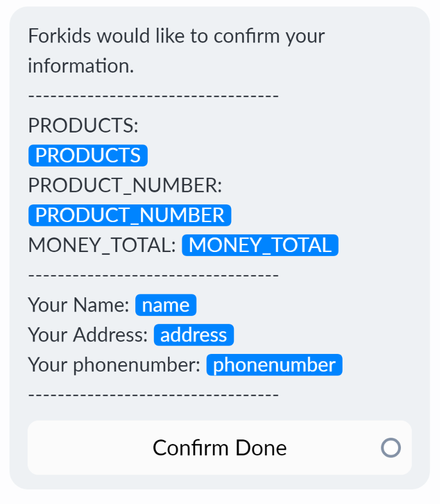Toggle the radio circle beside Confirm Done
Image resolution: width=440 pixels, height=504 pixels.
click(x=391, y=448)
